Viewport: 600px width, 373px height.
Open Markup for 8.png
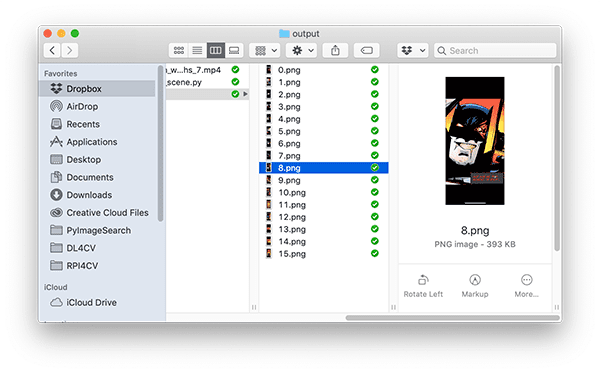(x=474, y=286)
